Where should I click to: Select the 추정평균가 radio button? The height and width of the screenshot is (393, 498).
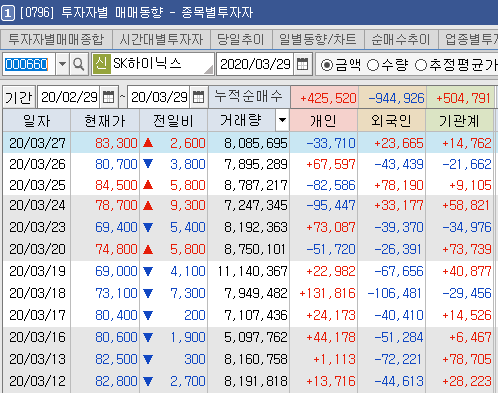(x=421, y=65)
